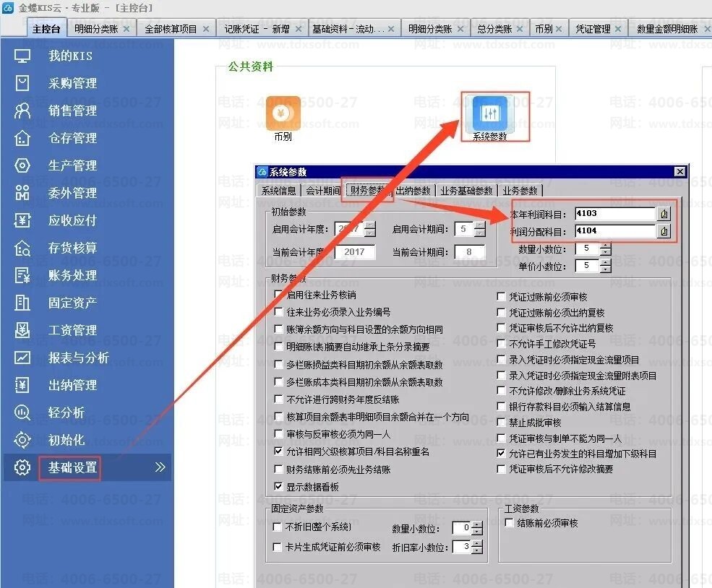Close the 凭证管理 tab via its X
This screenshot has width=712, height=588.
(618, 29)
